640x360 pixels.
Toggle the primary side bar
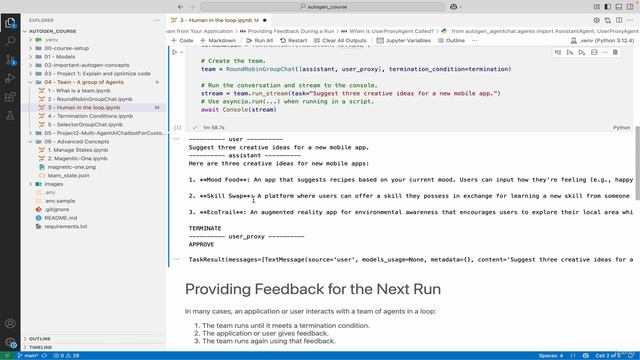[x=608, y=7]
